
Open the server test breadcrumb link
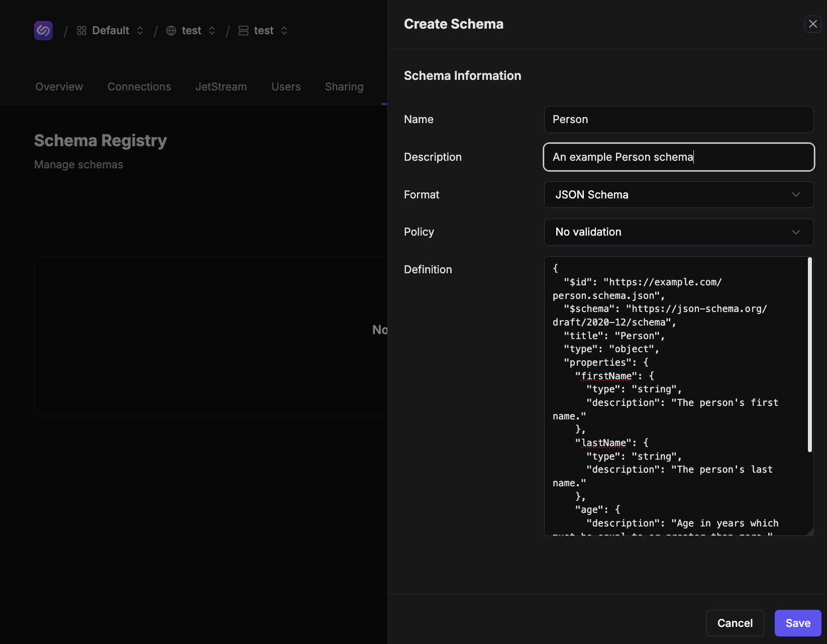[264, 31]
